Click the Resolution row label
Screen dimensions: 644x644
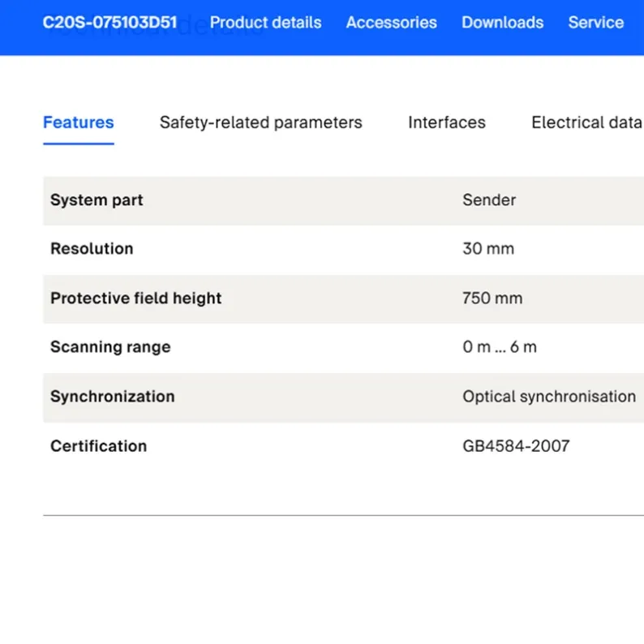point(92,249)
